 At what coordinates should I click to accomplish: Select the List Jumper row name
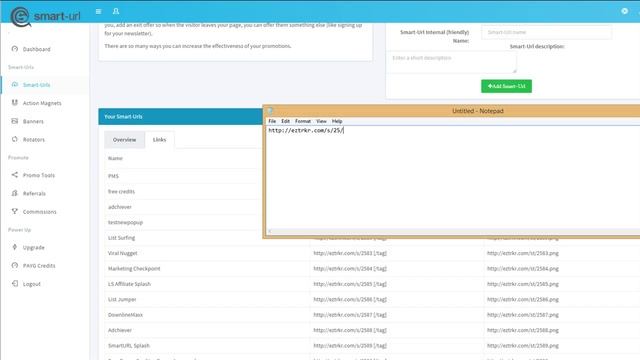(x=122, y=300)
